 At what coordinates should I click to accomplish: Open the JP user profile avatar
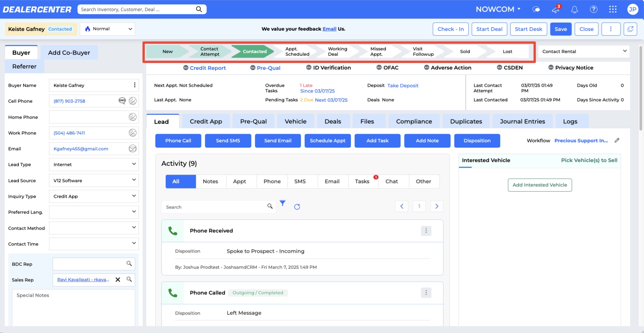pyautogui.click(x=633, y=9)
